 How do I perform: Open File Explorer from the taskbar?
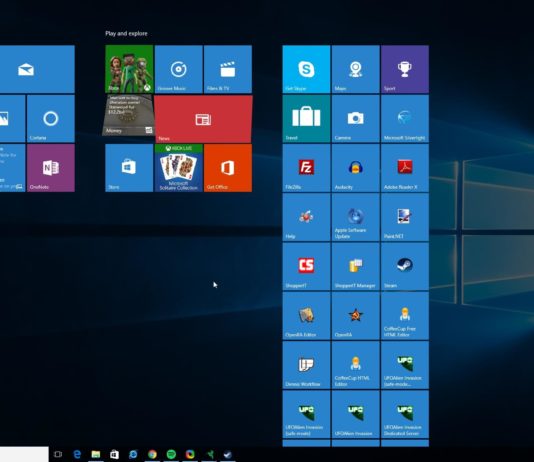click(x=96, y=454)
